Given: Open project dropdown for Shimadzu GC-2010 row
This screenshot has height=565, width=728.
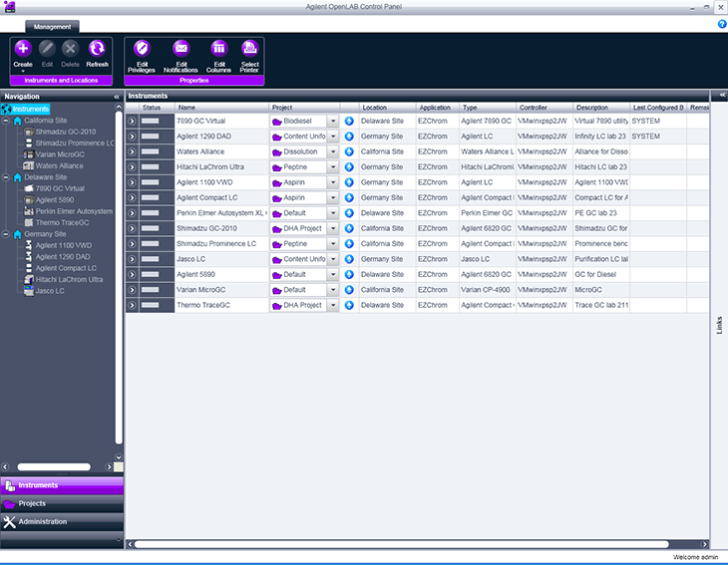Looking at the screenshot, I should [333, 229].
